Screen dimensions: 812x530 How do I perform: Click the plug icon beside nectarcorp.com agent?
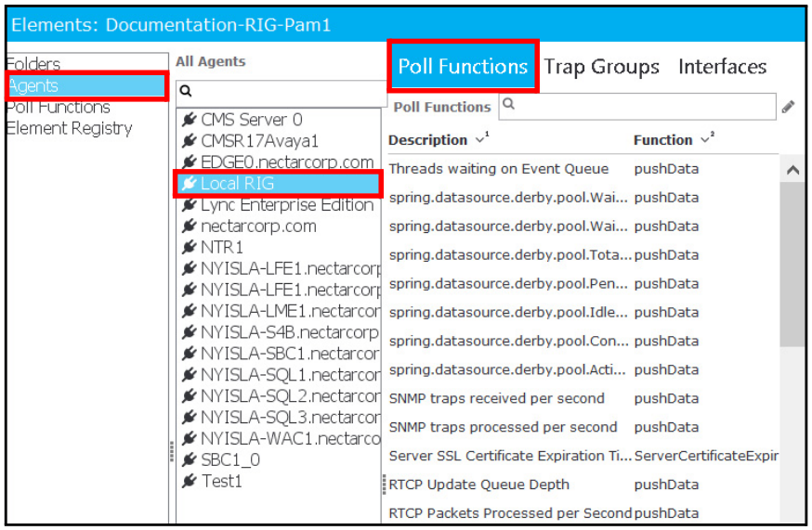[189, 226]
